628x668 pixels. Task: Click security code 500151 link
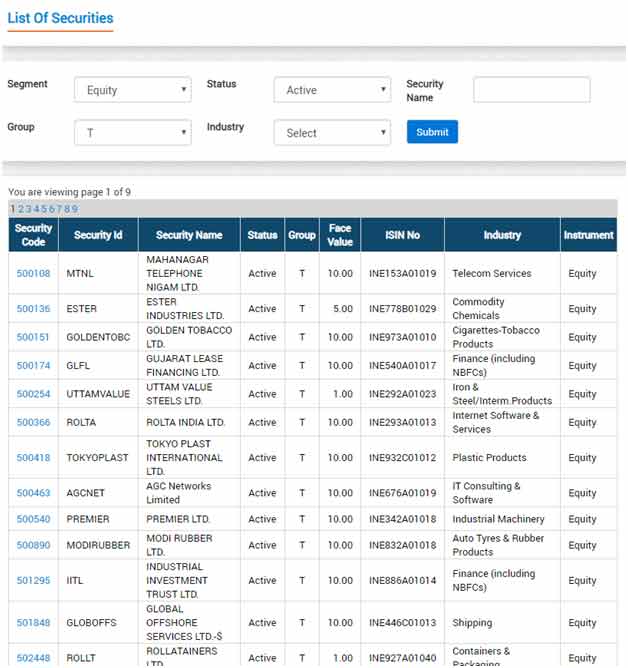click(33, 337)
